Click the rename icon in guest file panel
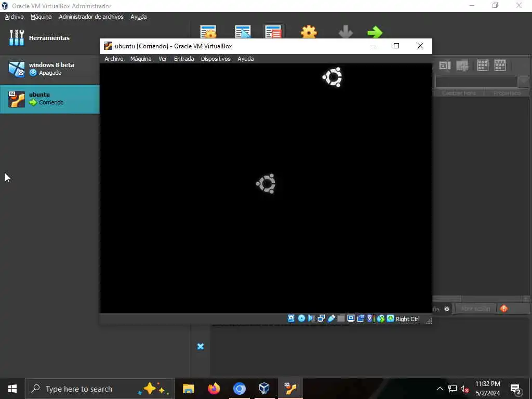This screenshot has width=532, height=399. [445, 65]
